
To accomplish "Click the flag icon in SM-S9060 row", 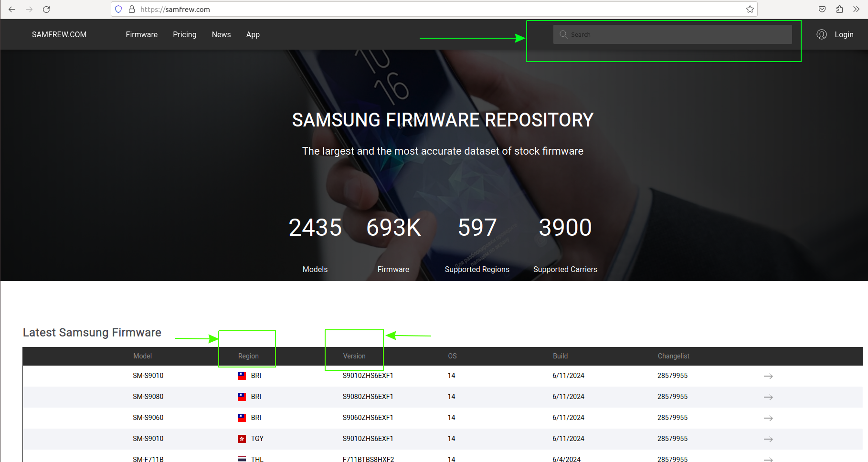I will point(242,418).
